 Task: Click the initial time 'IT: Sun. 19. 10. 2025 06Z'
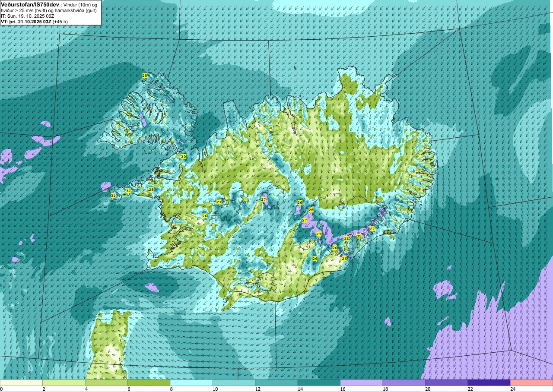[27, 16]
